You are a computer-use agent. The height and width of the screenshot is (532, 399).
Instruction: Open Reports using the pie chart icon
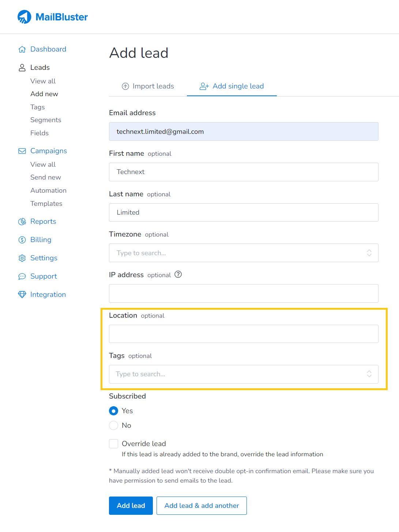(x=22, y=222)
